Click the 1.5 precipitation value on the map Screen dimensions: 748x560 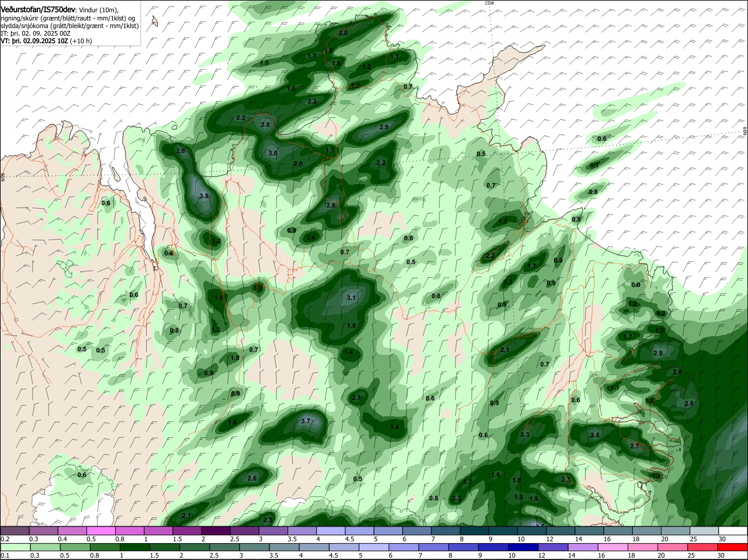pyautogui.click(x=219, y=298)
